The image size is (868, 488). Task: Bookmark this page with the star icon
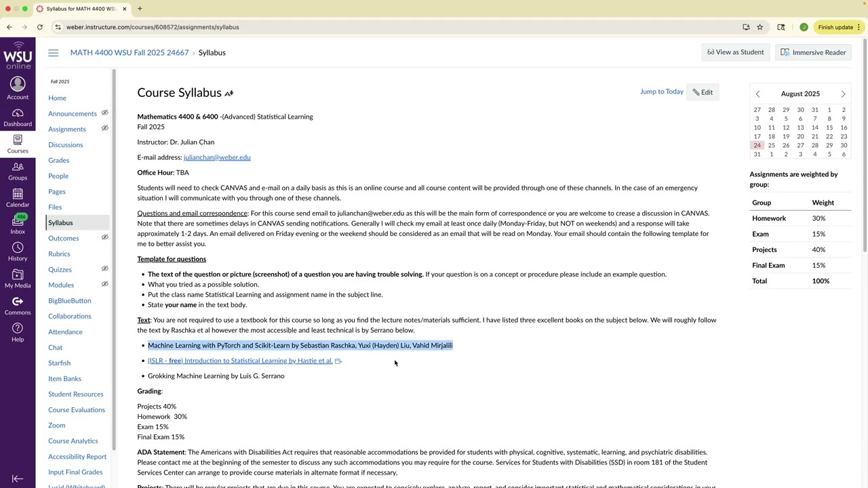[760, 27]
